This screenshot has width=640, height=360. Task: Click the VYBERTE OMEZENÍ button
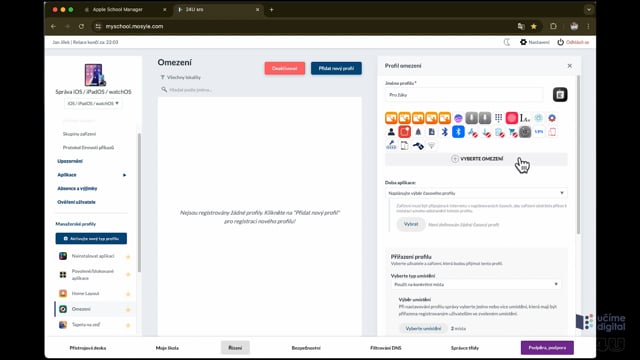tap(476, 159)
